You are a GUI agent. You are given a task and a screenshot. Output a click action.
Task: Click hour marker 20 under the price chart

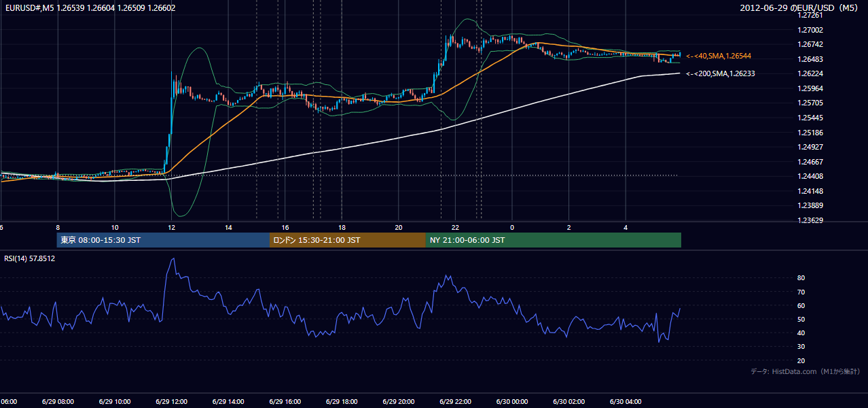tap(399, 227)
